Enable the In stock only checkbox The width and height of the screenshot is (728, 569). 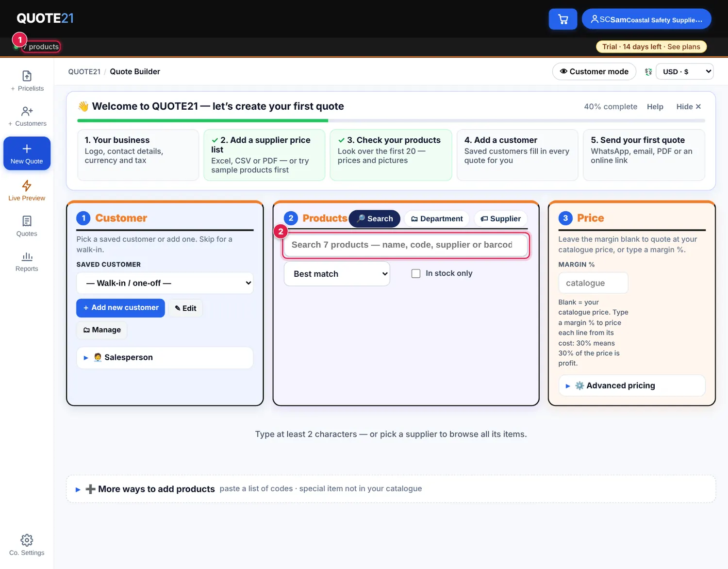(x=416, y=273)
